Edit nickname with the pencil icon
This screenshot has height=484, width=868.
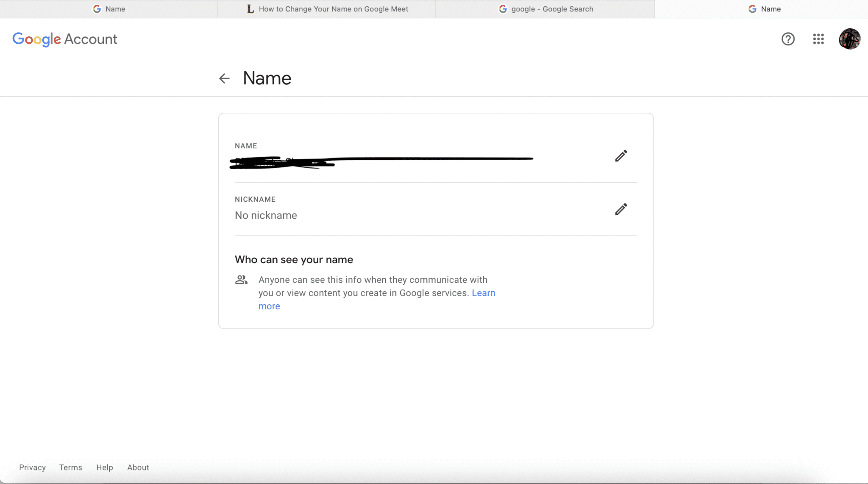point(621,209)
